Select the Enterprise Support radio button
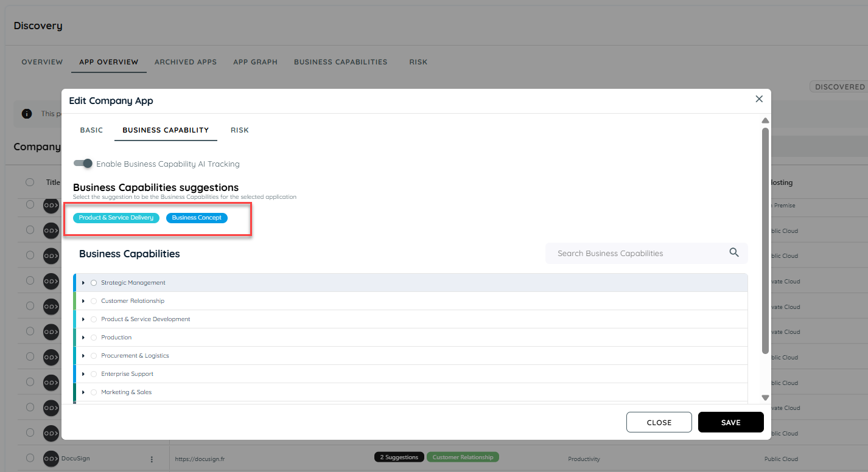The width and height of the screenshot is (868, 472). click(x=94, y=374)
